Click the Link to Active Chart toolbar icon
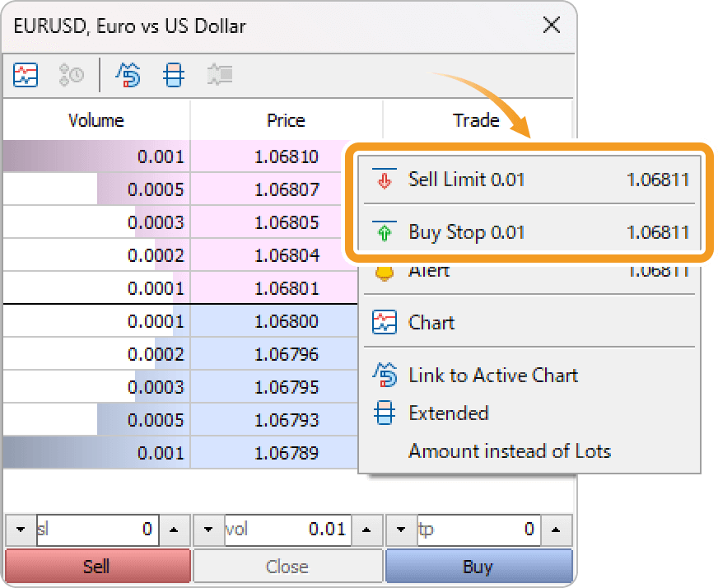This screenshot has width=718, height=588. click(x=129, y=75)
